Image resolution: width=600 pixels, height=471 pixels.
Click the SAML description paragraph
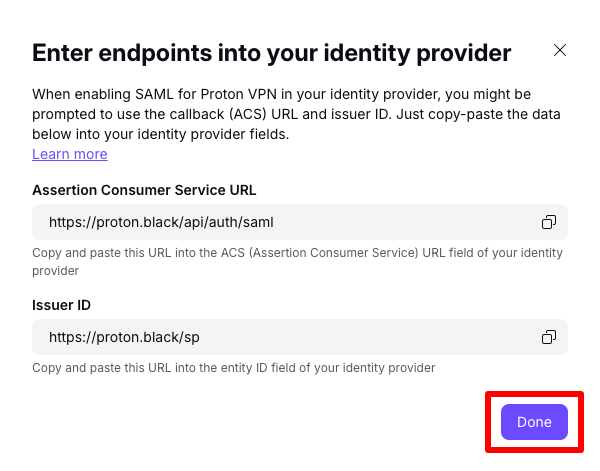click(x=296, y=114)
